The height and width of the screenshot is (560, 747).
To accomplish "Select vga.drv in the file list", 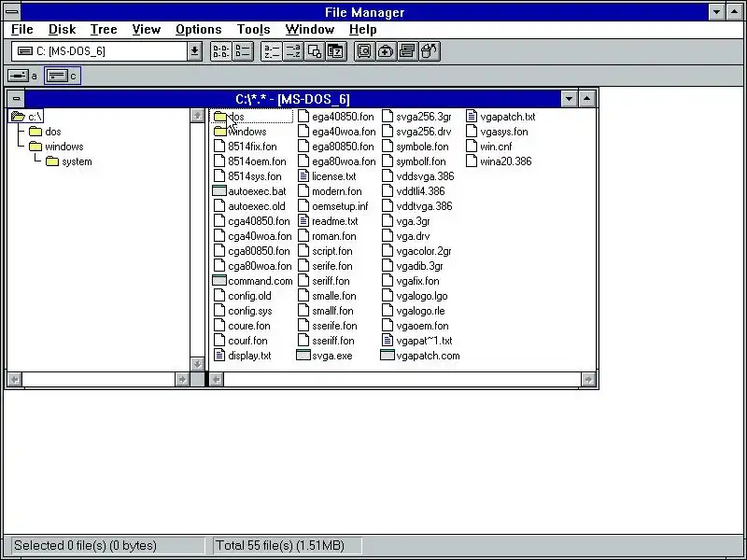I will coord(406,236).
